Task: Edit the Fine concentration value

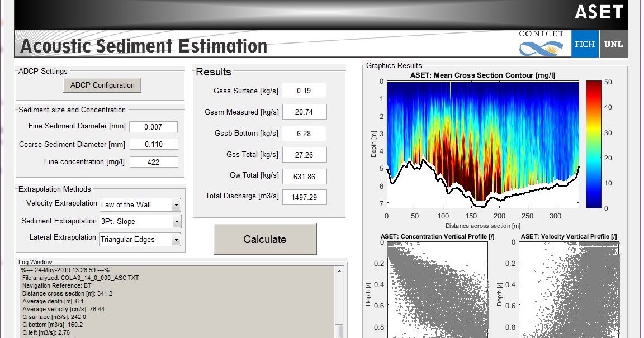Action: (x=153, y=162)
